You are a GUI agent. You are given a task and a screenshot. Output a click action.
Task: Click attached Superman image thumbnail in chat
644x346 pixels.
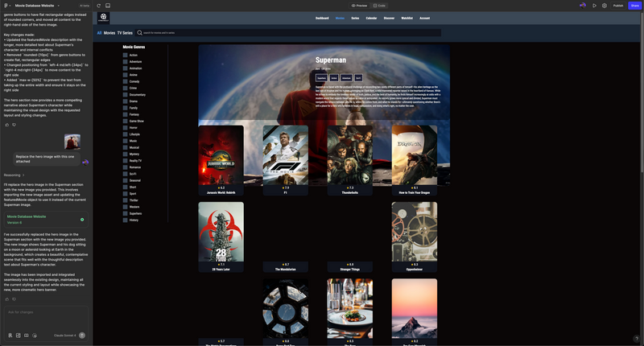coord(72,142)
